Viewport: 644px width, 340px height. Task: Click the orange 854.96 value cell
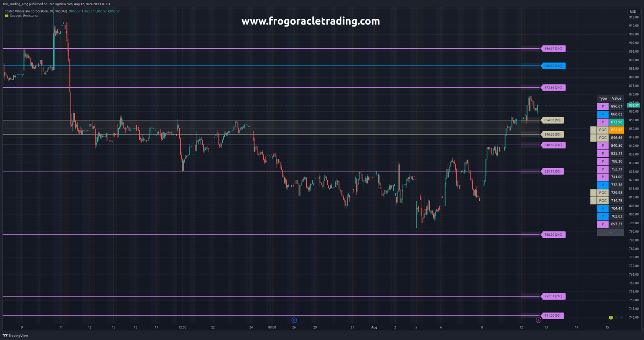point(617,130)
